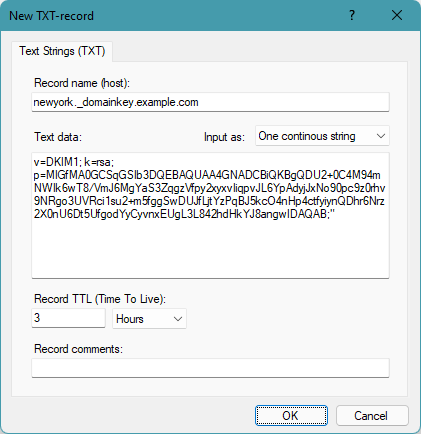Click the Cancel button
Image resolution: width=421 pixels, height=434 pixels.
tap(372, 416)
